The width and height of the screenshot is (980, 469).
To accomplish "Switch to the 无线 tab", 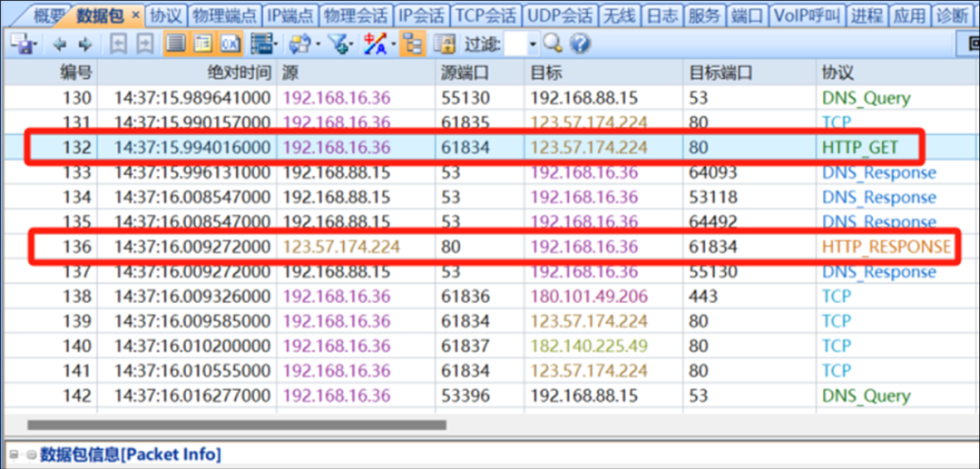I will tap(619, 15).
